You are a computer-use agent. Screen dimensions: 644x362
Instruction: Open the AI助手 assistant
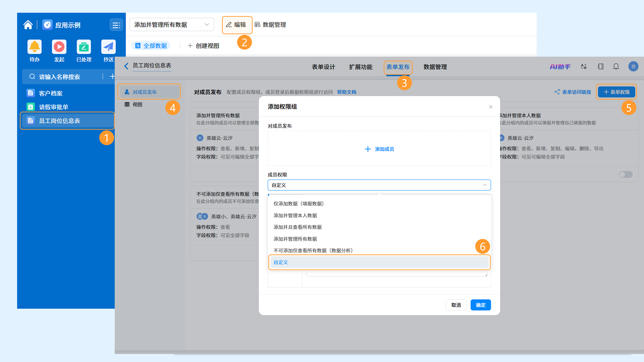(560, 67)
